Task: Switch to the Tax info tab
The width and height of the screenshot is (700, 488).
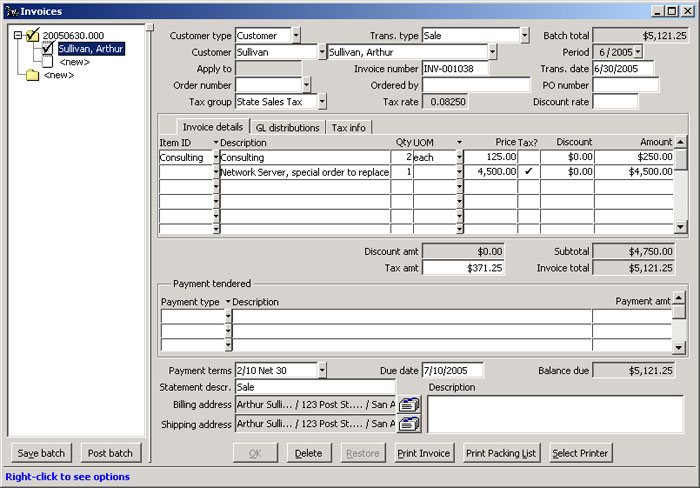Action: coord(348,128)
